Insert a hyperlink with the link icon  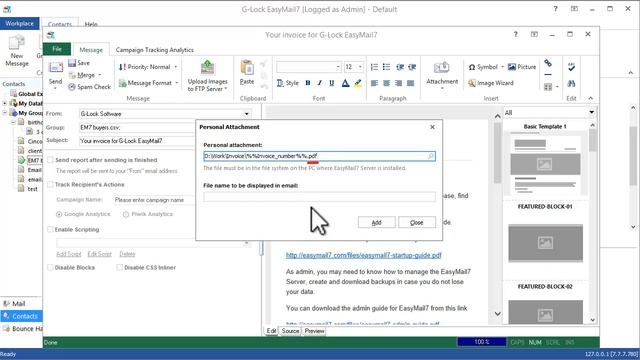[548, 63]
